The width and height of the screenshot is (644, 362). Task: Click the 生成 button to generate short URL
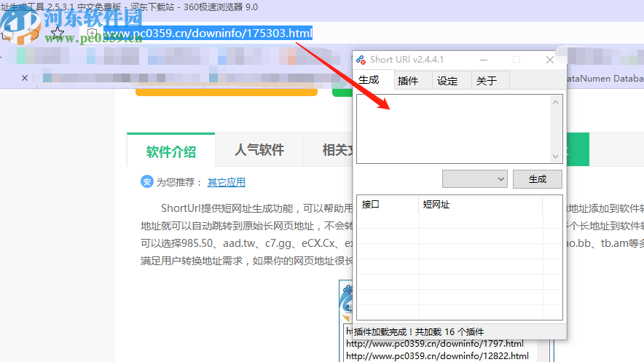tap(537, 179)
